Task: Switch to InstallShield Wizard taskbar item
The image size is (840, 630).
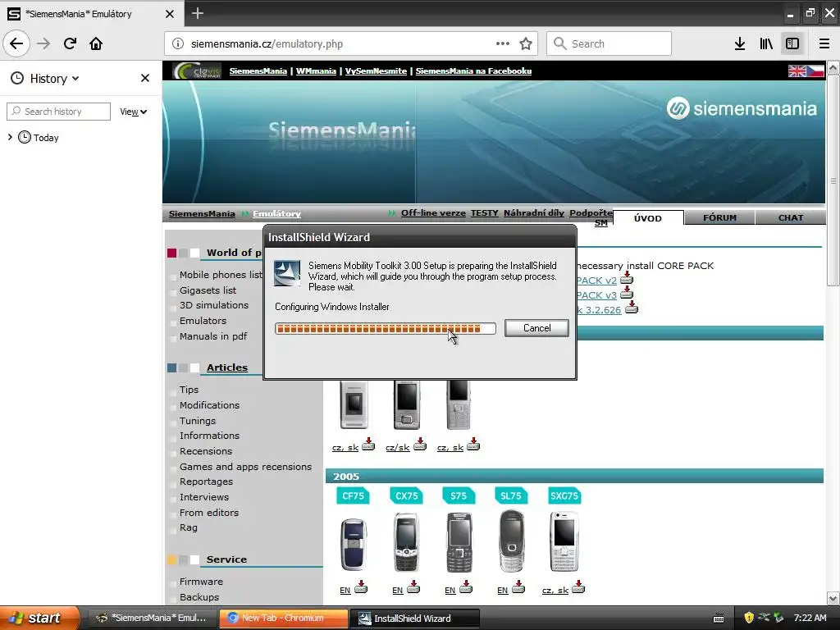Action: [x=414, y=619]
